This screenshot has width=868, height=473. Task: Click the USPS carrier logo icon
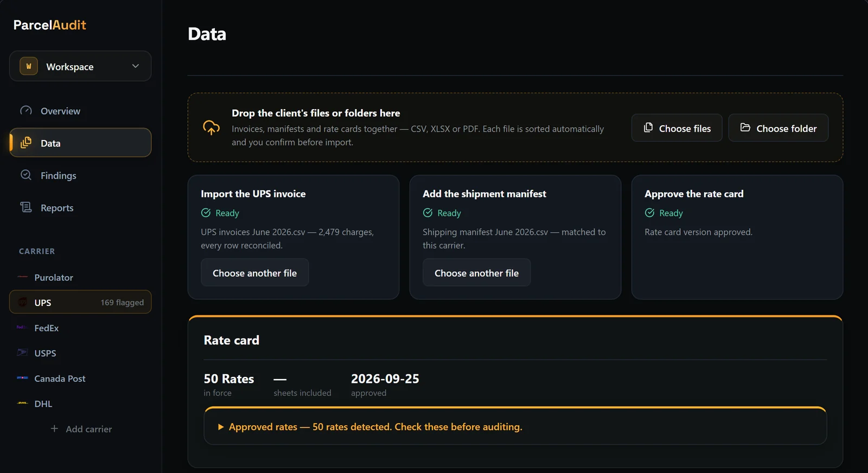click(22, 353)
